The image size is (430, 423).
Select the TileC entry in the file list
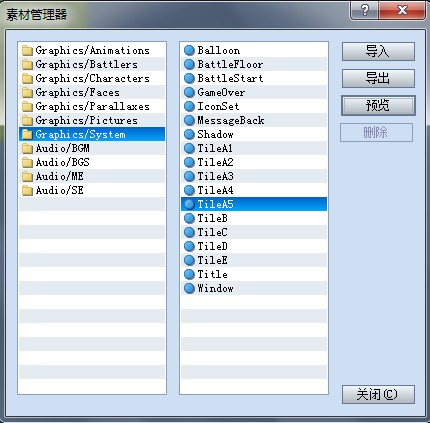pyautogui.click(x=254, y=232)
